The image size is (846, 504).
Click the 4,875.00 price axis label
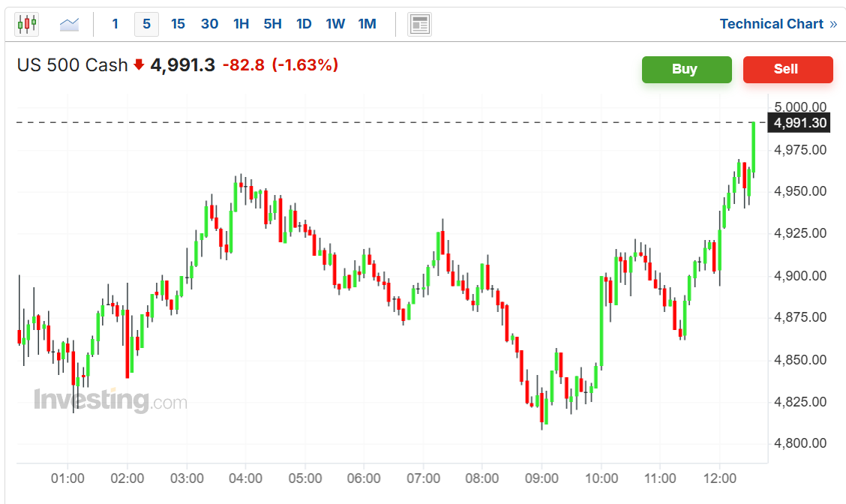coord(800,317)
